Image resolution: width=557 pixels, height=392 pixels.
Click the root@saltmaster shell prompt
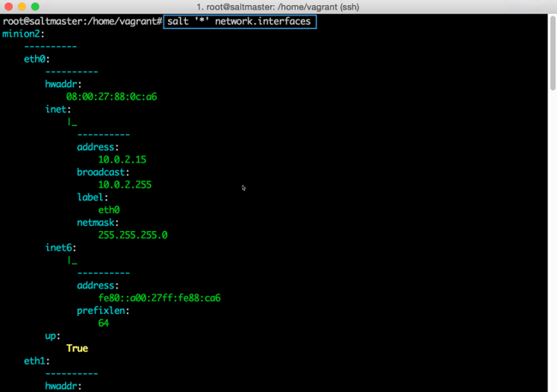(x=82, y=21)
